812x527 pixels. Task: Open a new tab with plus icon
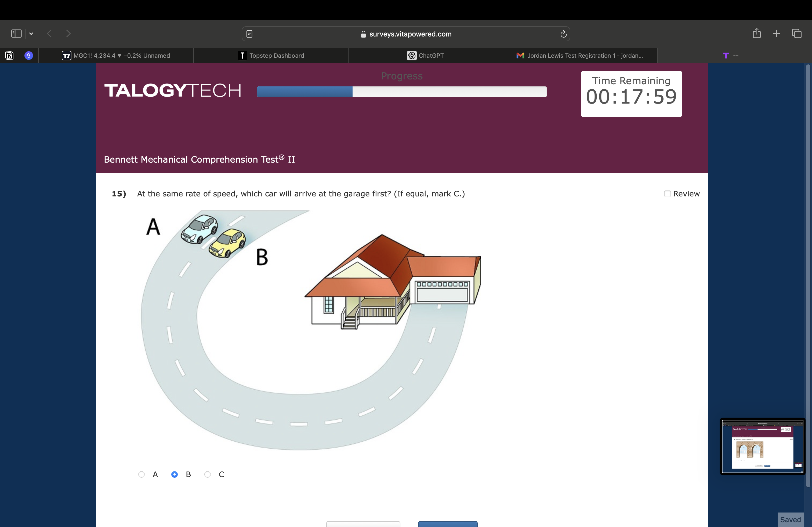click(776, 33)
